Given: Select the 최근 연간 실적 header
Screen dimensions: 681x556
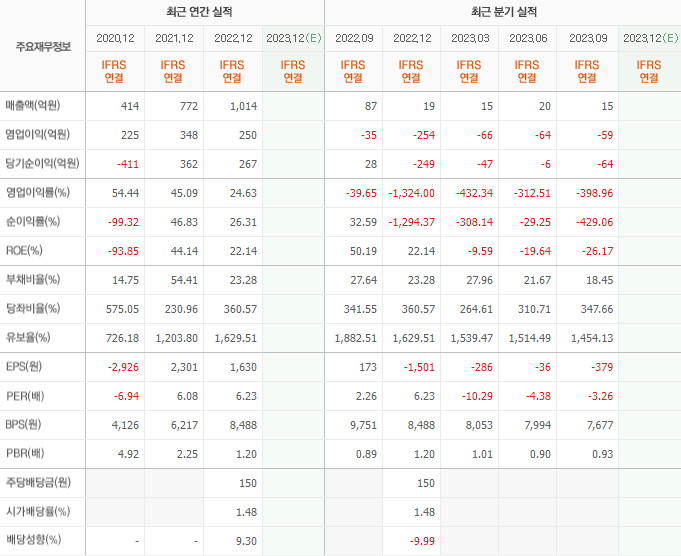Looking at the screenshot, I should pyautogui.click(x=199, y=12).
